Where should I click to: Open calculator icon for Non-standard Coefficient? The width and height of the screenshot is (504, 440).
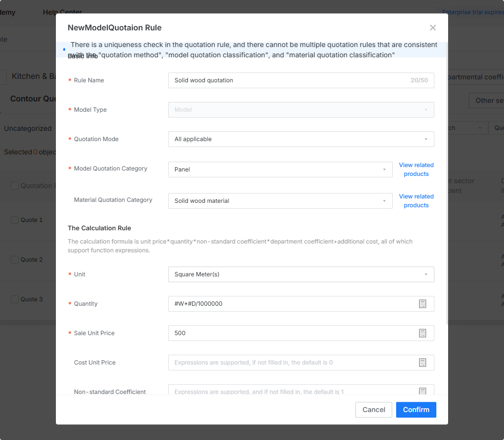[422, 391]
